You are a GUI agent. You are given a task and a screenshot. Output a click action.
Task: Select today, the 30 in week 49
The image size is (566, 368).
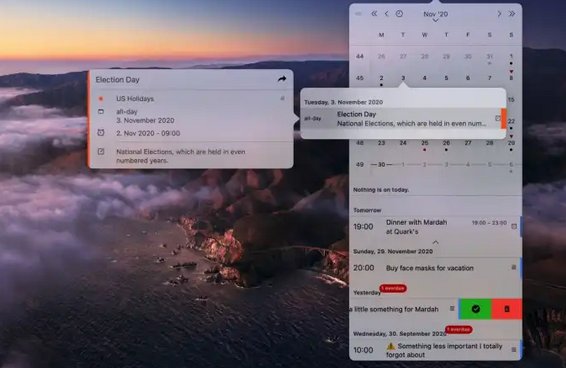tap(381, 165)
